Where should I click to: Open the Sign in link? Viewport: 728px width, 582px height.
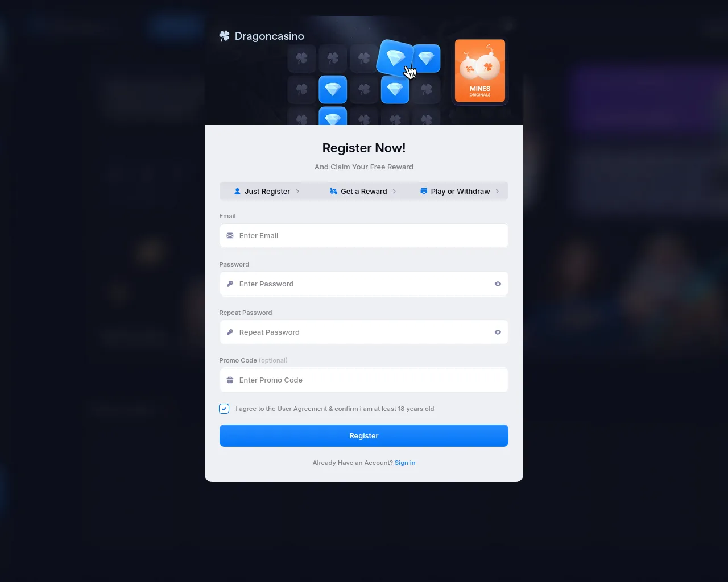click(405, 463)
